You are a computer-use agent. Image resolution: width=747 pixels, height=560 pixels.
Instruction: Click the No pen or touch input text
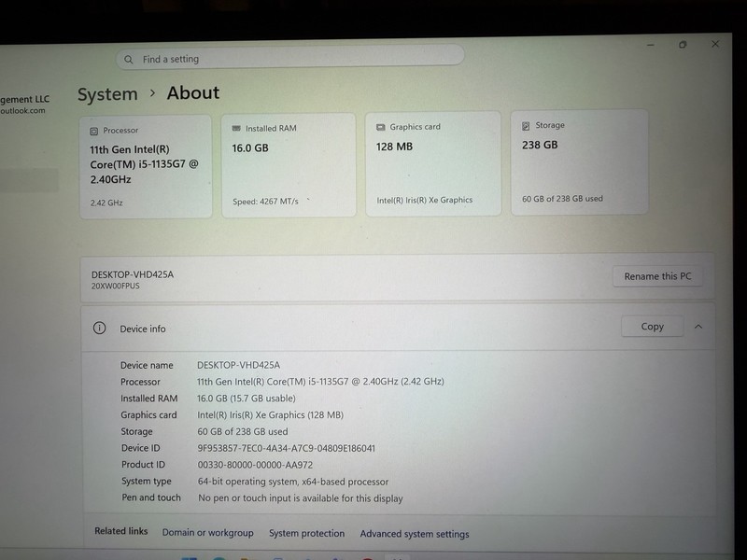pyautogui.click(x=301, y=498)
